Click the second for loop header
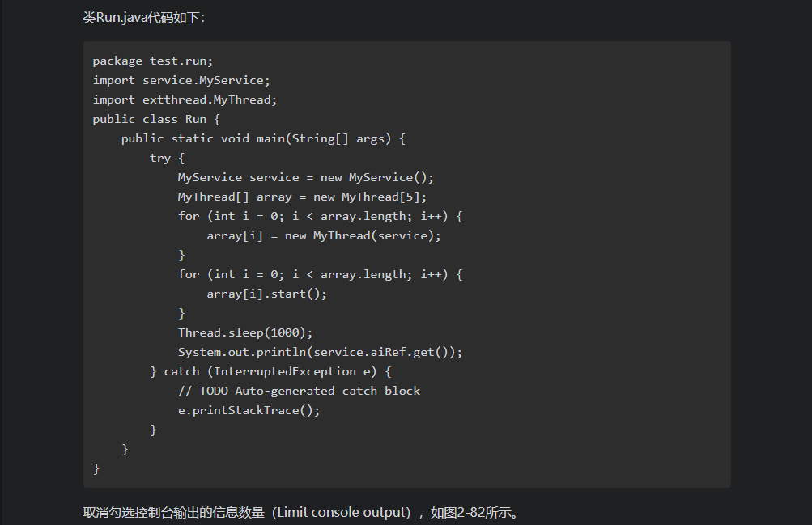The height and width of the screenshot is (525, 812). pyautogui.click(x=320, y=274)
